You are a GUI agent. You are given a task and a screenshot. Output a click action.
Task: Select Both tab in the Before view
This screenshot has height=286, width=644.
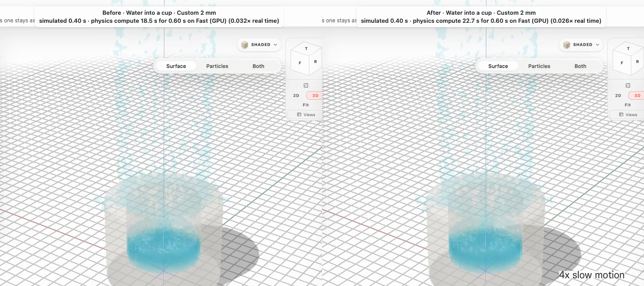(x=258, y=66)
